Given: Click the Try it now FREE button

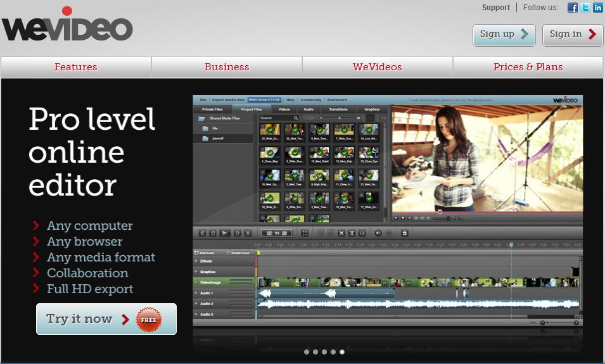Looking at the screenshot, I should tap(106, 319).
